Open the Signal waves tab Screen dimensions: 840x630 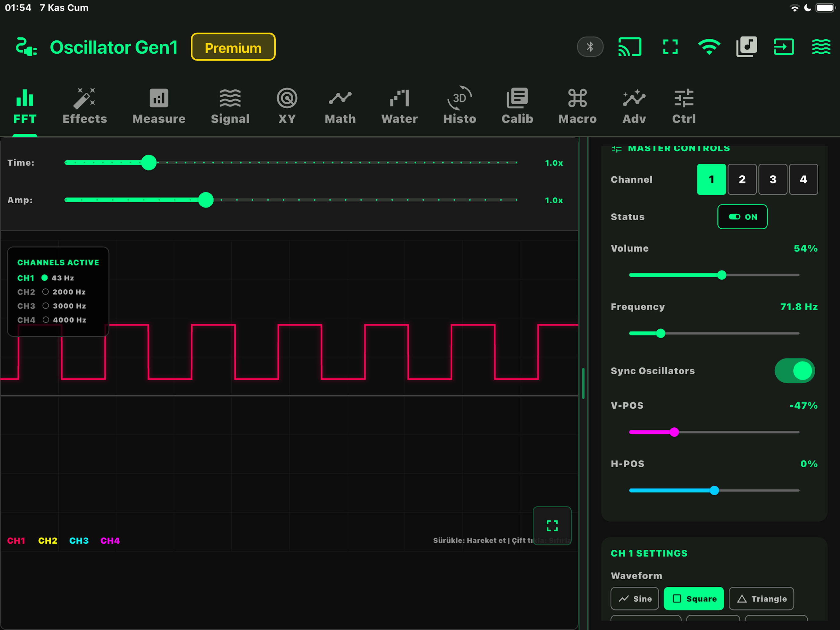(230, 106)
